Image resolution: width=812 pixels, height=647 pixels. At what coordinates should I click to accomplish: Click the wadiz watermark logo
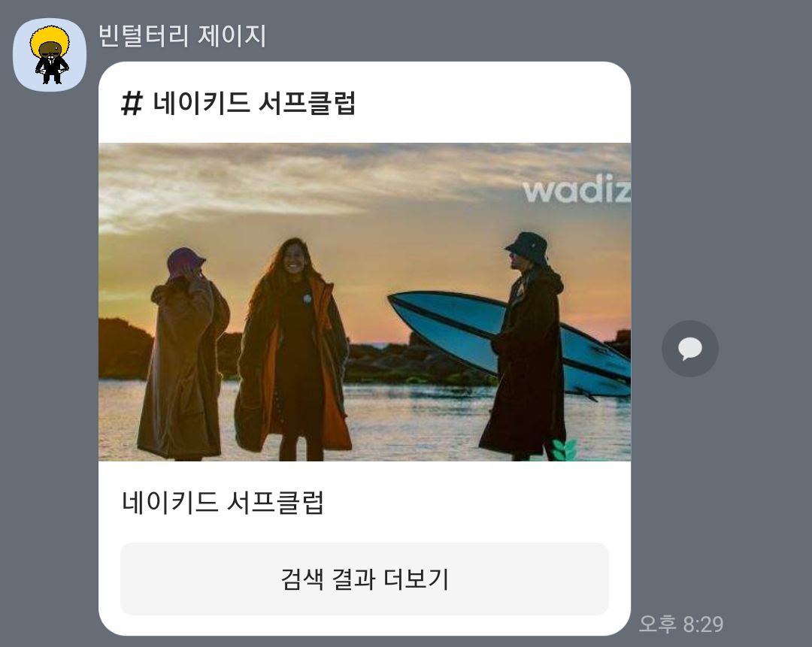point(577,189)
